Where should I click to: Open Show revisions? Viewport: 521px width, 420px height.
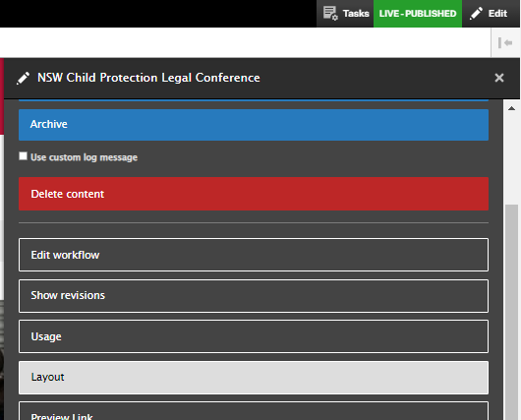[x=254, y=296]
